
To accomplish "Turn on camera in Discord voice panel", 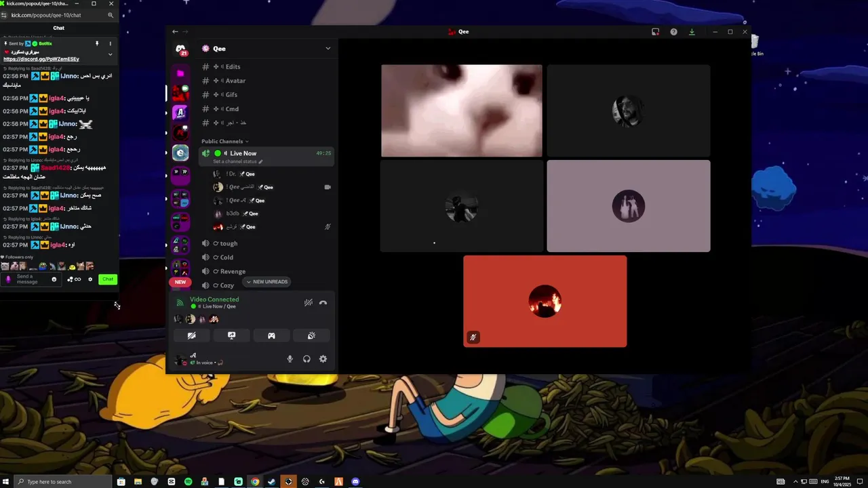I will (x=192, y=335).
